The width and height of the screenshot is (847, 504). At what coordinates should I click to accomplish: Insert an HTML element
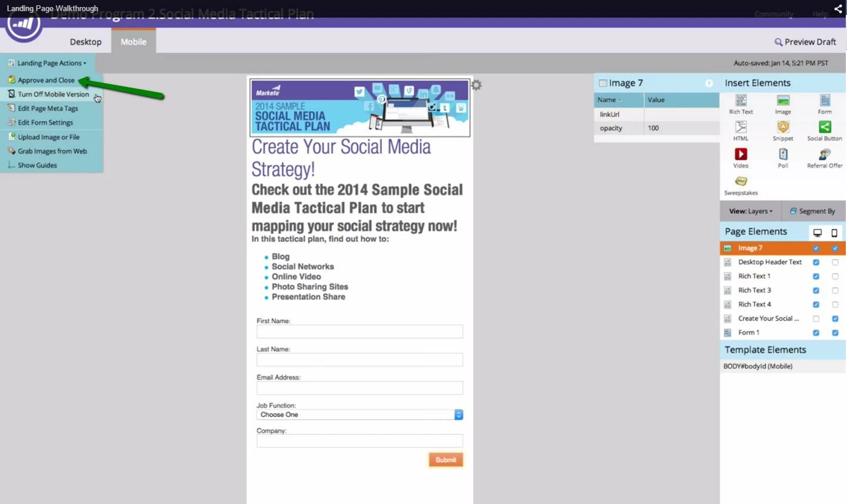(x=741, y=131)
